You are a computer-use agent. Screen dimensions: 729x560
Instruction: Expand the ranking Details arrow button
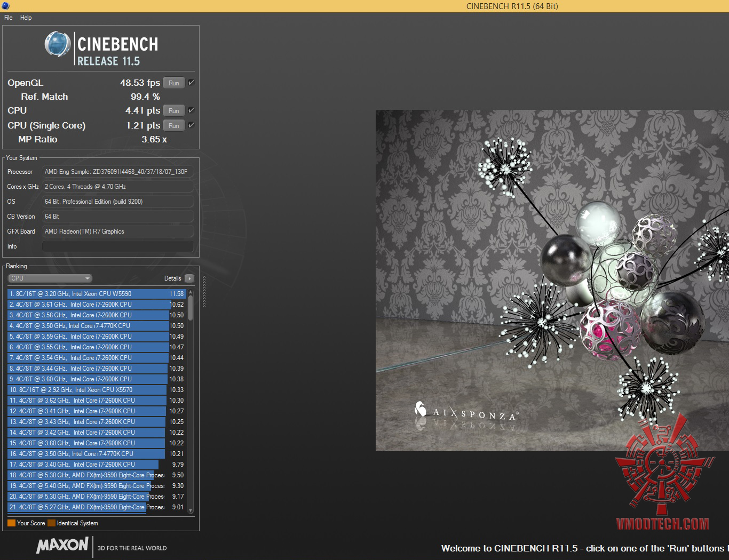click(189, 278)
